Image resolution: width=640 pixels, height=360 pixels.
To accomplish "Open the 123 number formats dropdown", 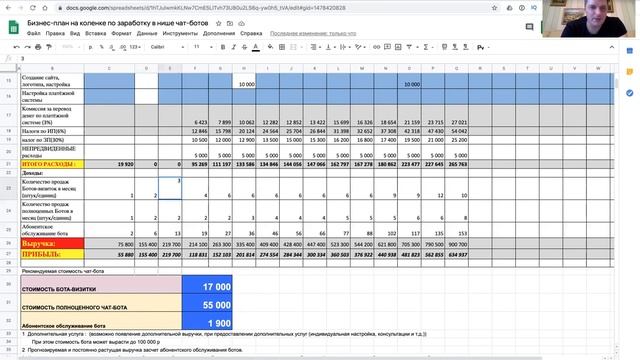I will tap(135, 47).
